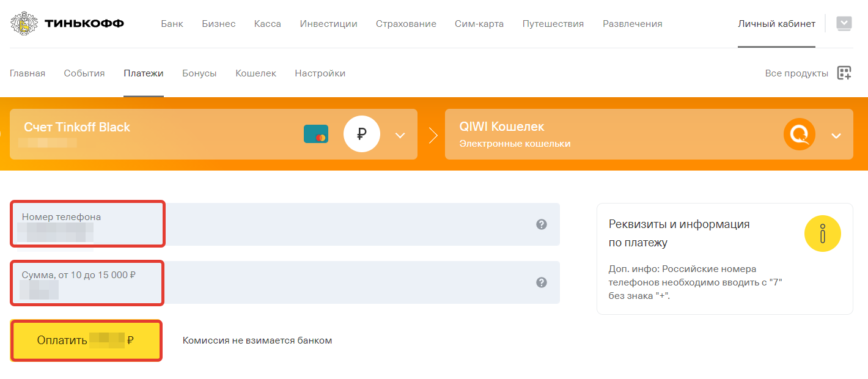Open the Касса section
Image resolution: width=868 pixels, height=379 pixels.
[x=268, y=24]
